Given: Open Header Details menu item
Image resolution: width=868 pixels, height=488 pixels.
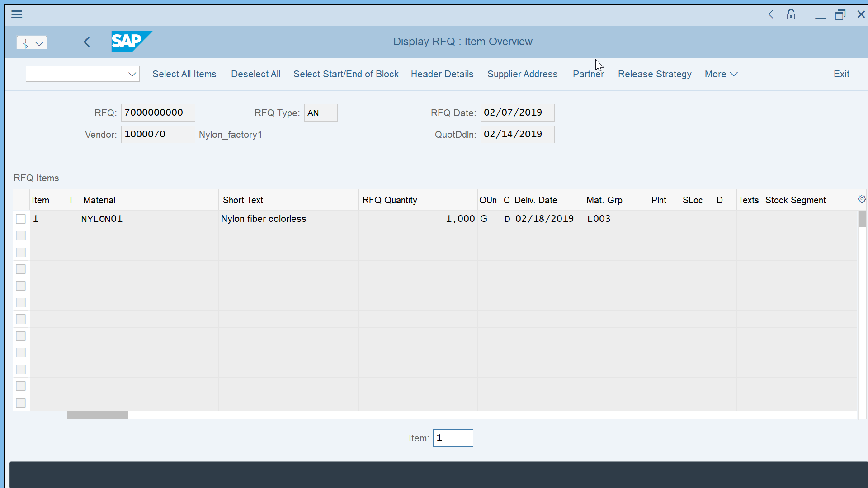Looking at the screenshot, I should [442, 74].
